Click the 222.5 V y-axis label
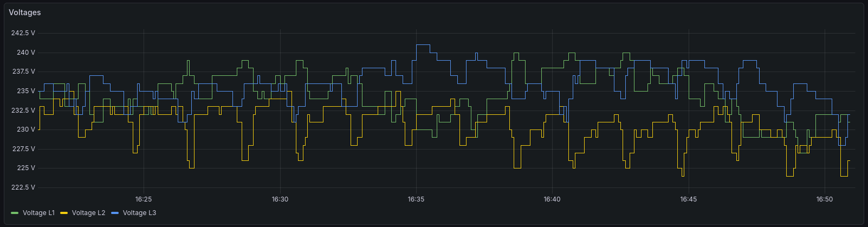This screenshot has height=227, width=868. (23, 187)
